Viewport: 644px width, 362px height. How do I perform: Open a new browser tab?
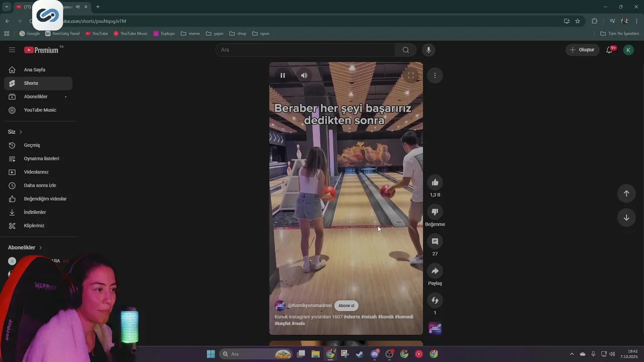coord(98,7)
